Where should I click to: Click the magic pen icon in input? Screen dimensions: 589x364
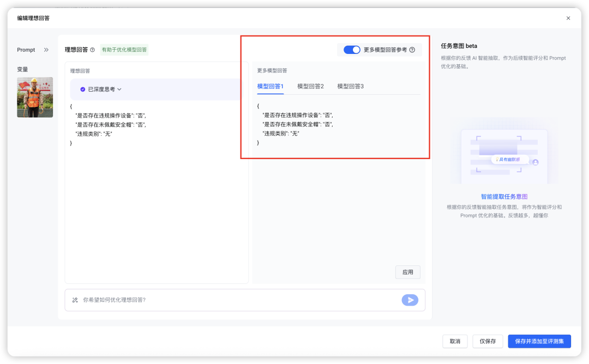click(x=75, y=300)
